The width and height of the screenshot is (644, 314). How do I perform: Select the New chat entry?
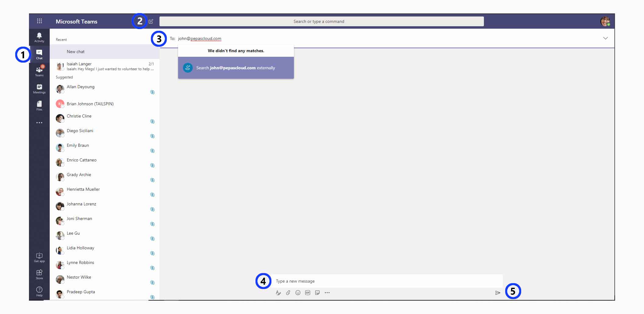105,52
